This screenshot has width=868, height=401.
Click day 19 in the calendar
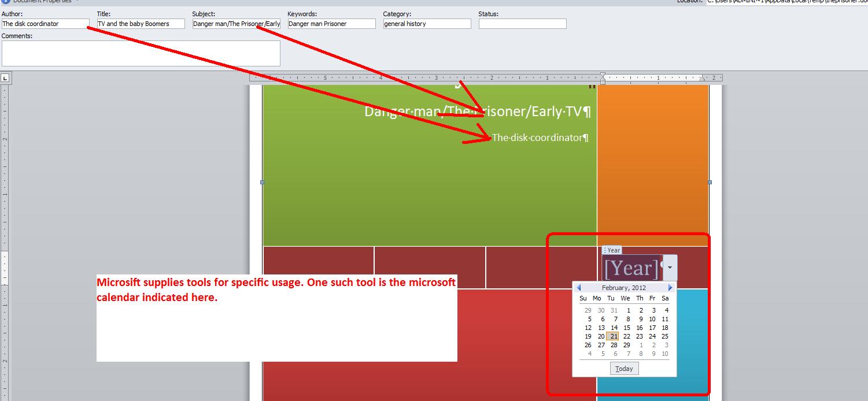pyautogui.click(x=588, y=336)
